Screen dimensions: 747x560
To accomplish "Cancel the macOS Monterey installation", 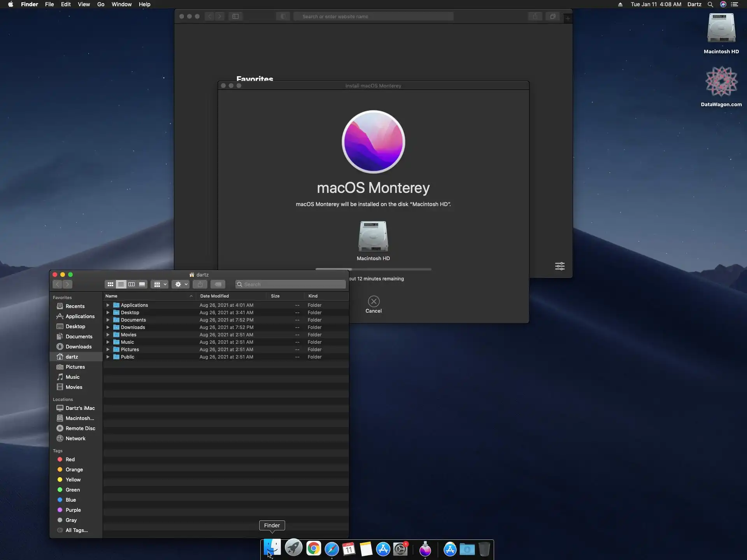I will point(373,302).
